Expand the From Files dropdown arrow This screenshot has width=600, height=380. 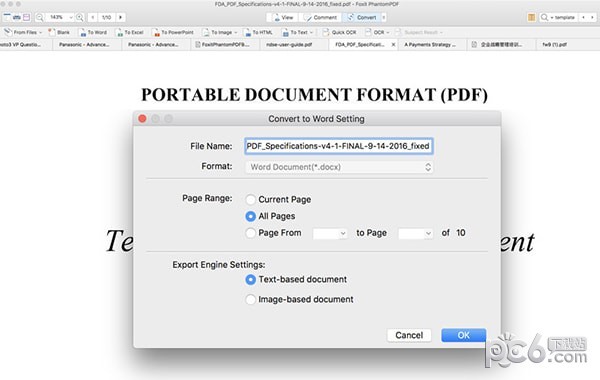[41, 33]
